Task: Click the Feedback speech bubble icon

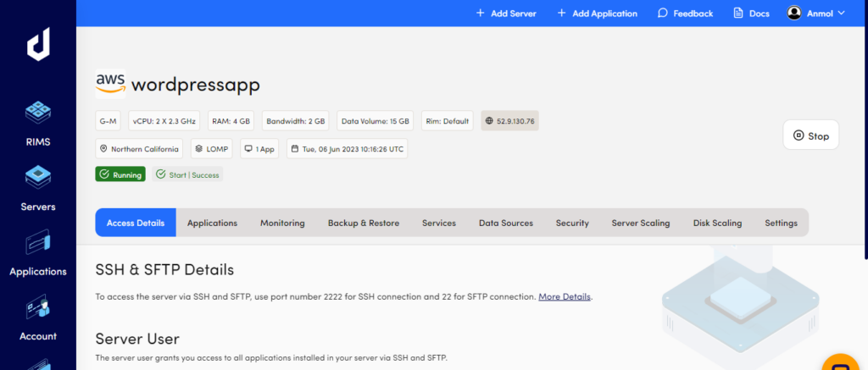Action: [662, 14]
